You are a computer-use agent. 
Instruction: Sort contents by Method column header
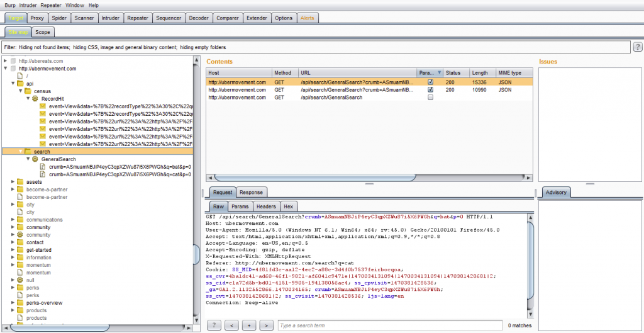point(285,73)
